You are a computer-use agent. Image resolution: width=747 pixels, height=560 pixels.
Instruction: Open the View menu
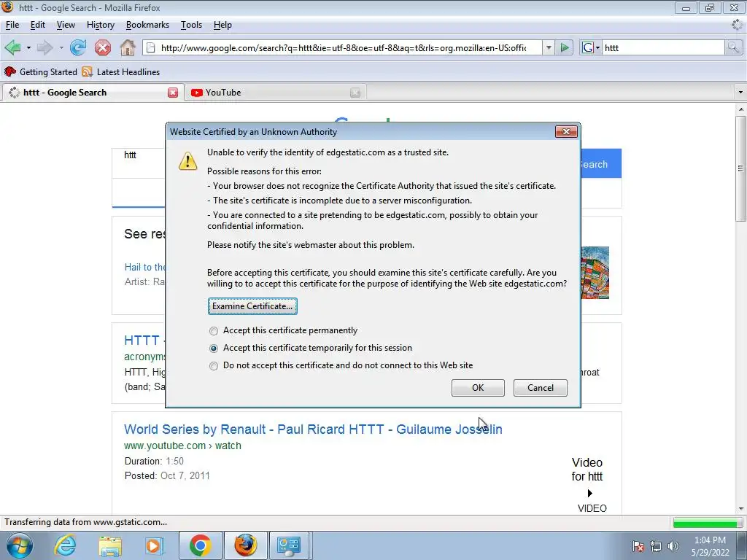pos(66,25)
